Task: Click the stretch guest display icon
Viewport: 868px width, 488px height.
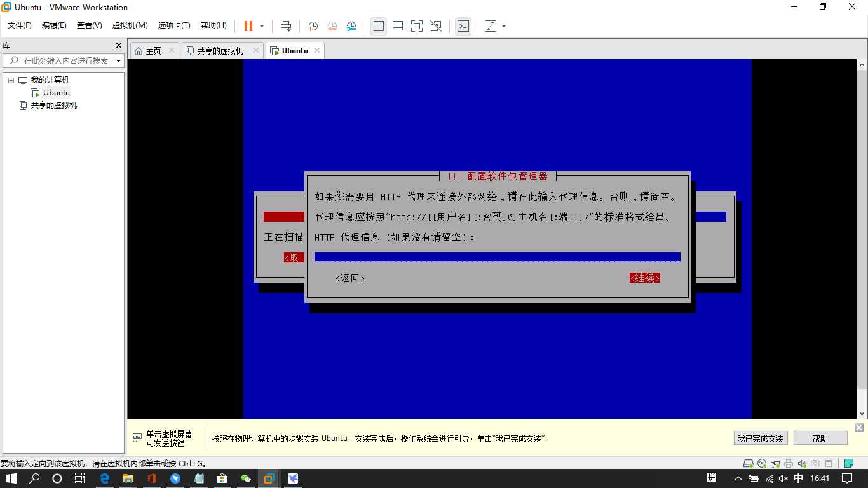Action: [490, 26]
